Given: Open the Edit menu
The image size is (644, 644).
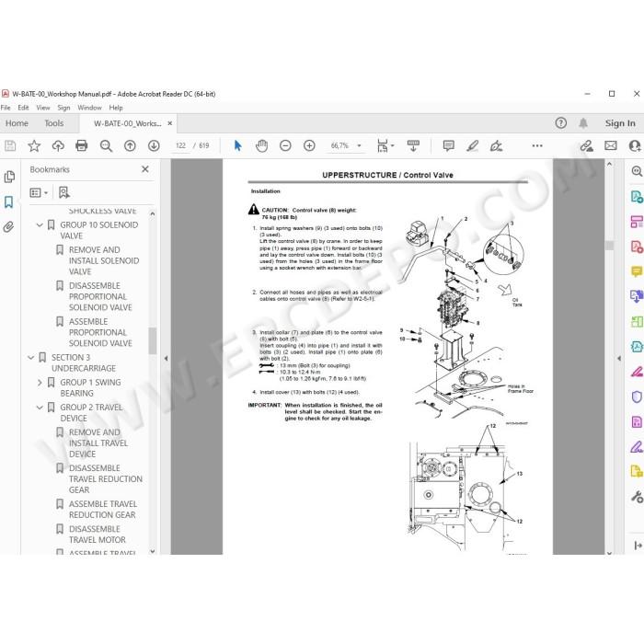Looking at the screenshot, I should pyautogui.click(x=23, y=108).
